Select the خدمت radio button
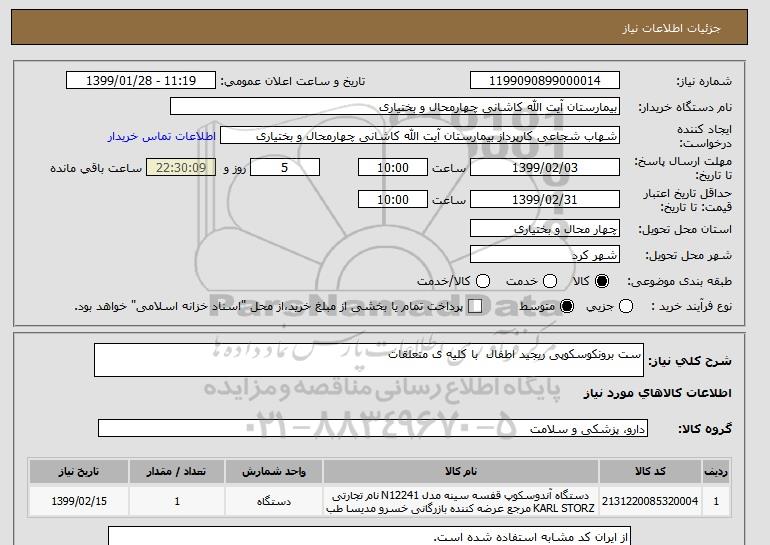770x545 pixels. [550, 281]
